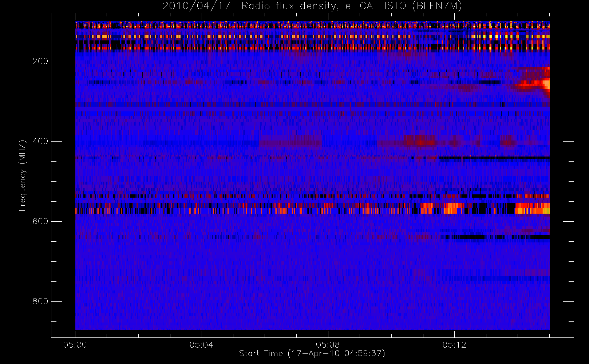Click the 600 MHz frequency tick label
Screen dimensions: 589x364
click(x=40, y=221)
